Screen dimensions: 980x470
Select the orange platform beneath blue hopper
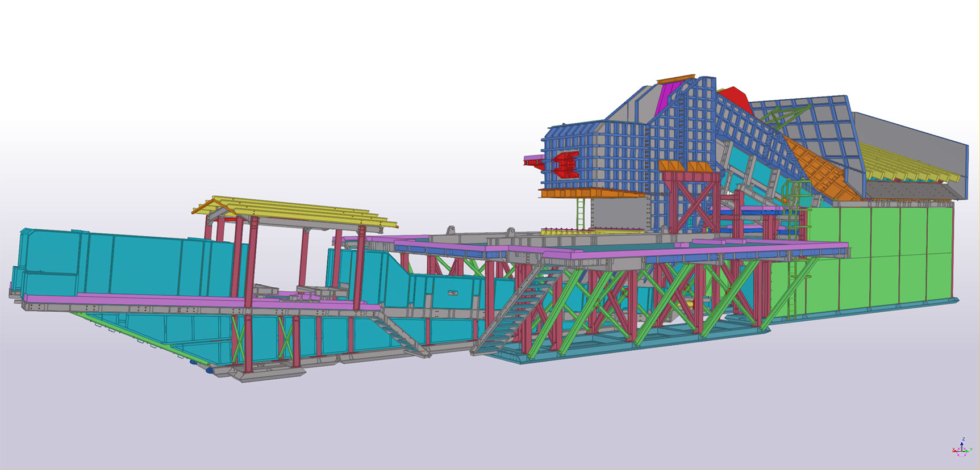(x=591, y=194)
